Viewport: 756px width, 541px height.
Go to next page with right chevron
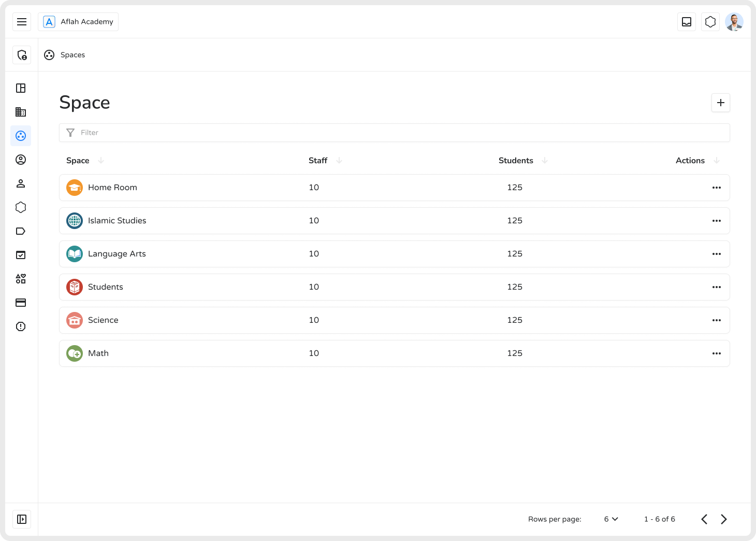(724, 519)
